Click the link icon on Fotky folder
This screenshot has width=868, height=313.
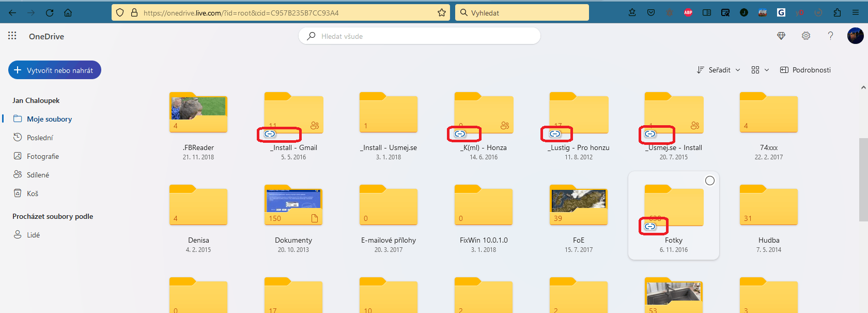point(650,227)
